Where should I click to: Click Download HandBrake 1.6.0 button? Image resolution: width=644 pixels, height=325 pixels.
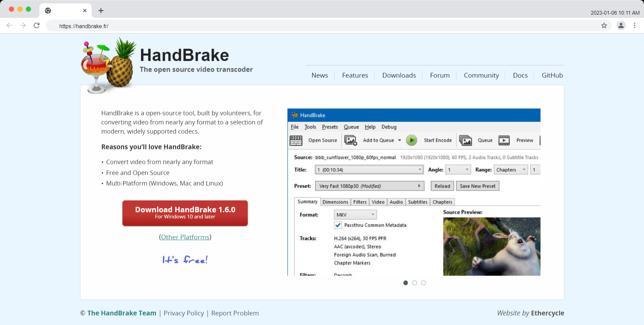coord(185,213)
